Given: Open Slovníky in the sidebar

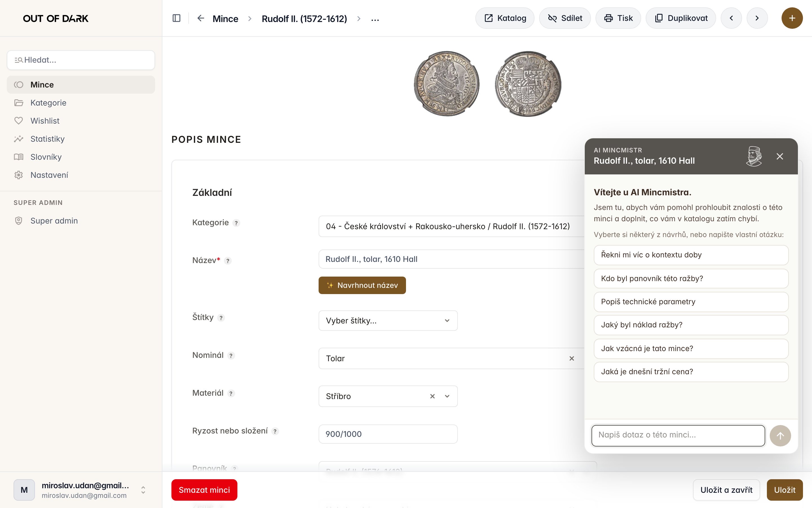Looking at the screenshot, I should tap(81, 157).
